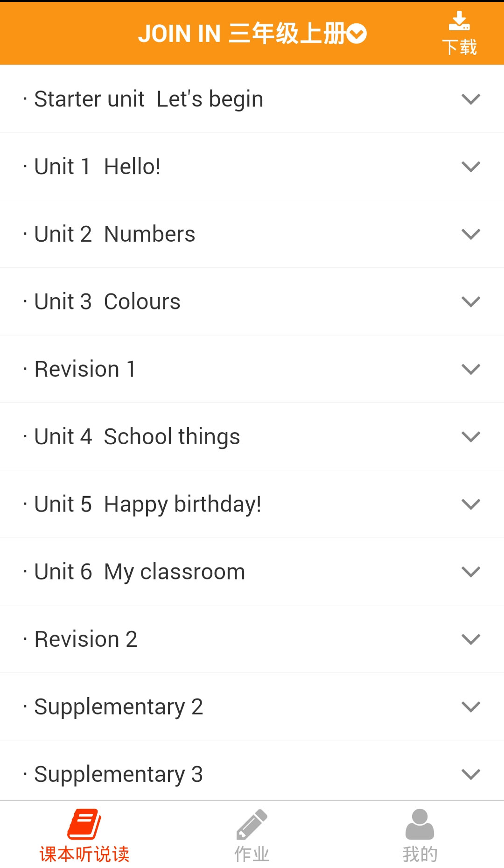This screenshot has height=868, width=504.
Task: Expand Supplementary 2 chevron
Action: coord(470,707)
